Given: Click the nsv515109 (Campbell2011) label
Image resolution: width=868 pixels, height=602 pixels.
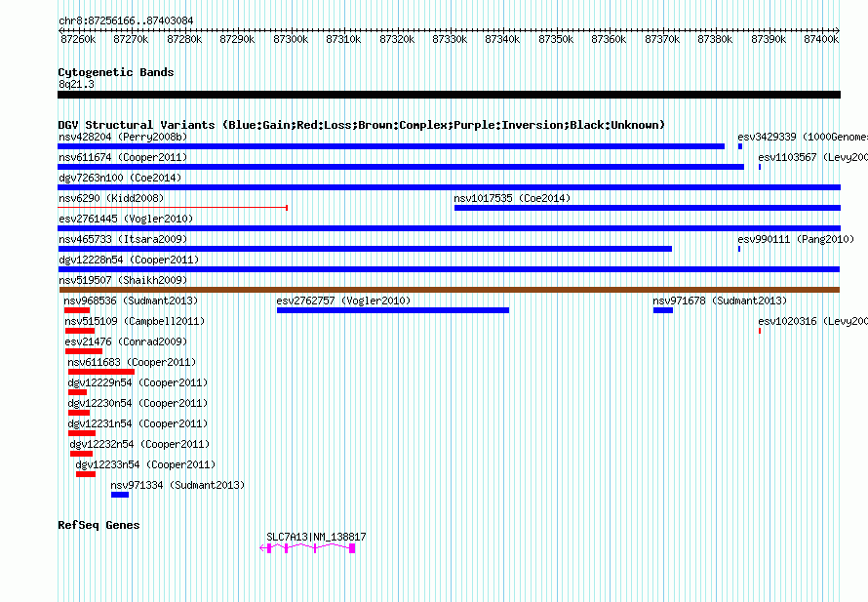Looking at the screenshot, I should [x=135, y=321].
